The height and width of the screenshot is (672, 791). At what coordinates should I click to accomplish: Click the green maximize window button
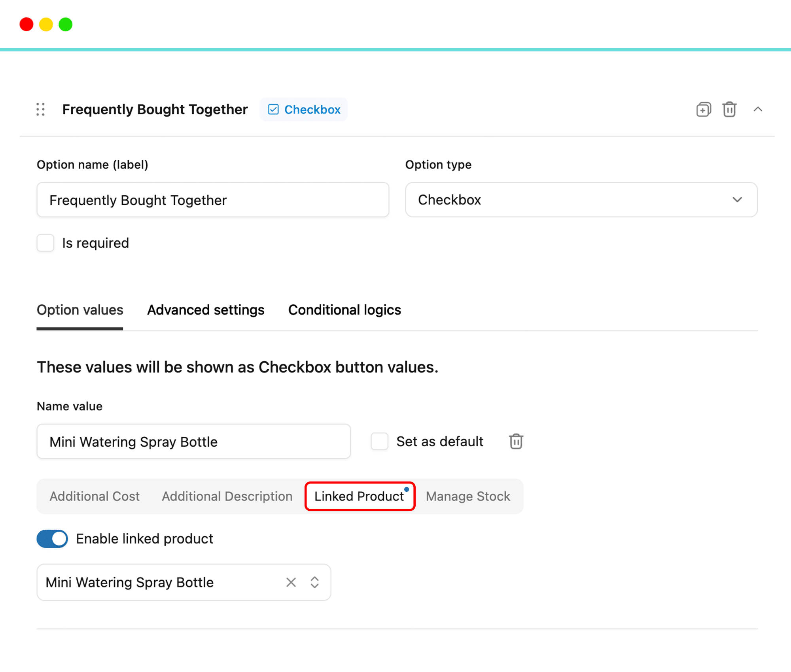(x=66, y=25)
